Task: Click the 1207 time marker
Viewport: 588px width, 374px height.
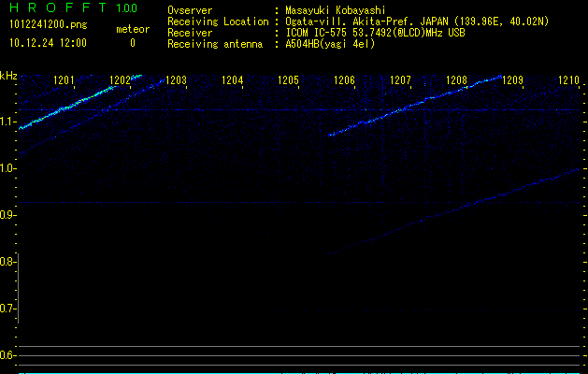Action: click(x=400, y=79)
